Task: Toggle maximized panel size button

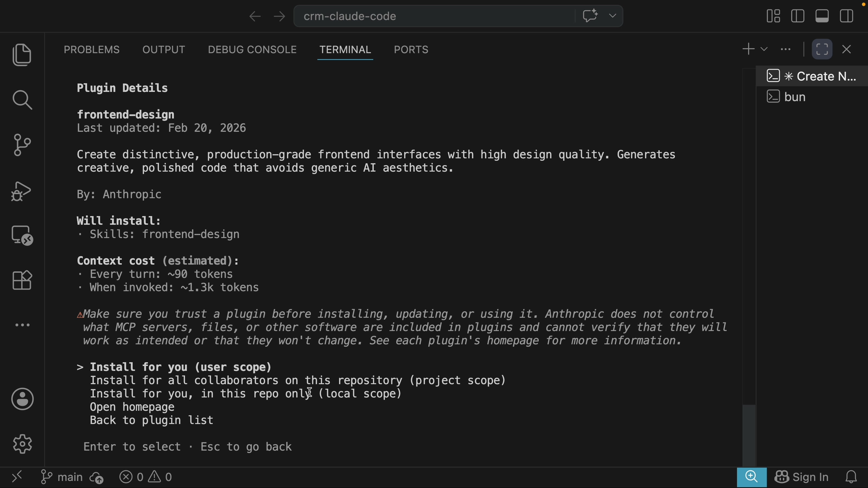Action: pyautogui.click(x=822, y=49)
